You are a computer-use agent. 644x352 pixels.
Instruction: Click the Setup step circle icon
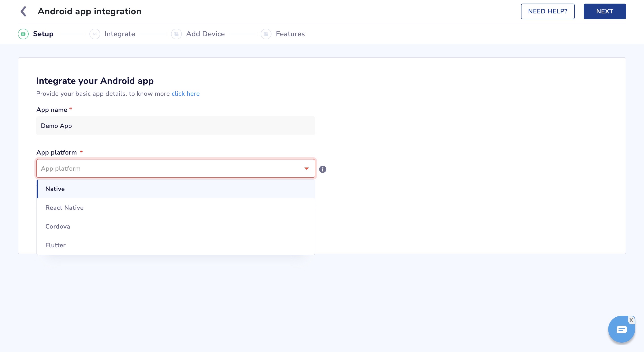coord(23,34)
